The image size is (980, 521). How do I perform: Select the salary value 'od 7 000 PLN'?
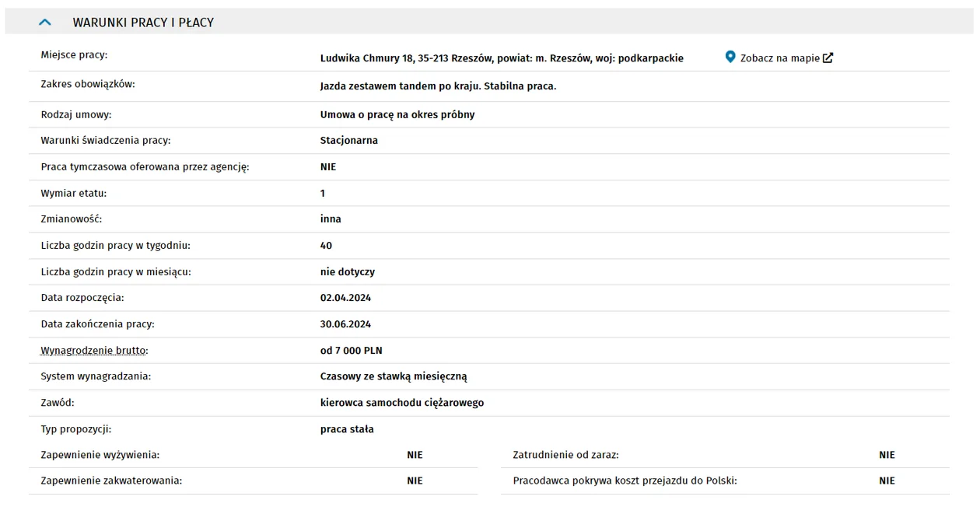[x=352, y=351]
